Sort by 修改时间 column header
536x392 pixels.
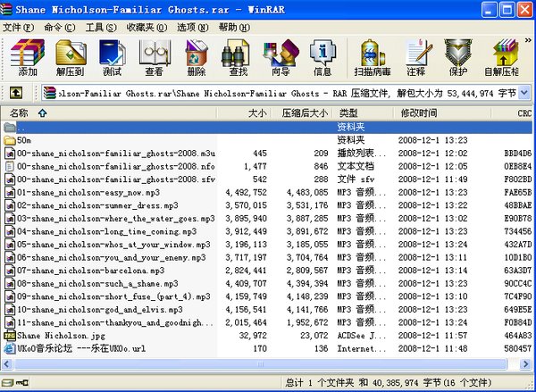coord(442,113)
